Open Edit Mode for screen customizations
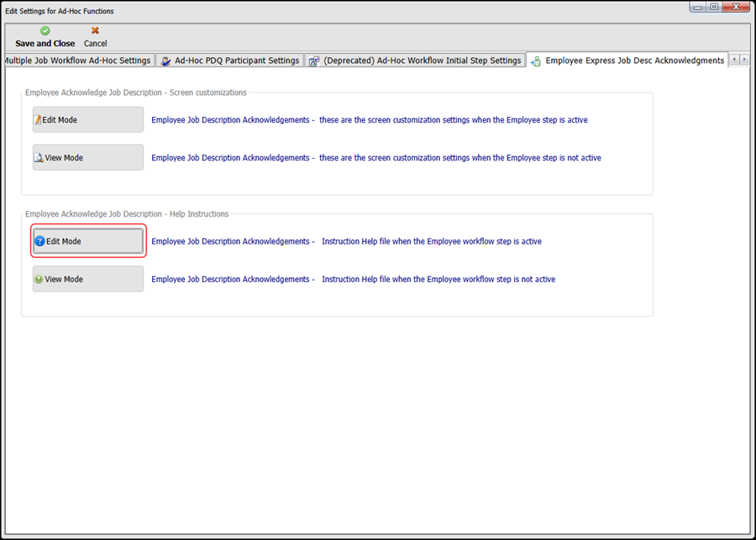The image size is (756, 540). click(88, 120)
